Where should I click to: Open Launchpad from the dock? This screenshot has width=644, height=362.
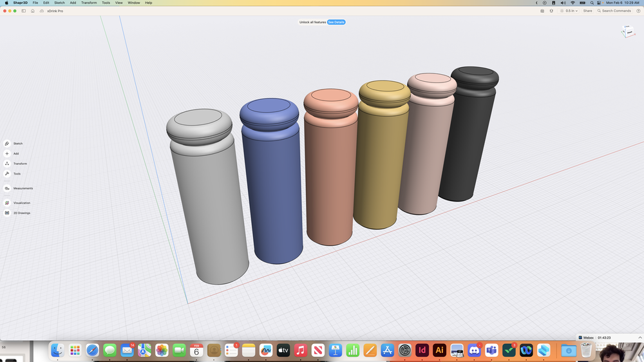[x=75, y=350]
